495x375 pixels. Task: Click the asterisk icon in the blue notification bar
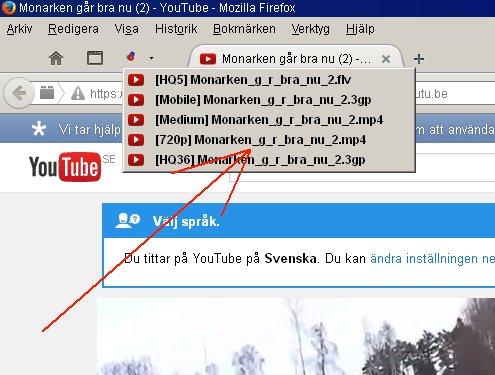pyautogui.click(x=39, y=129)
